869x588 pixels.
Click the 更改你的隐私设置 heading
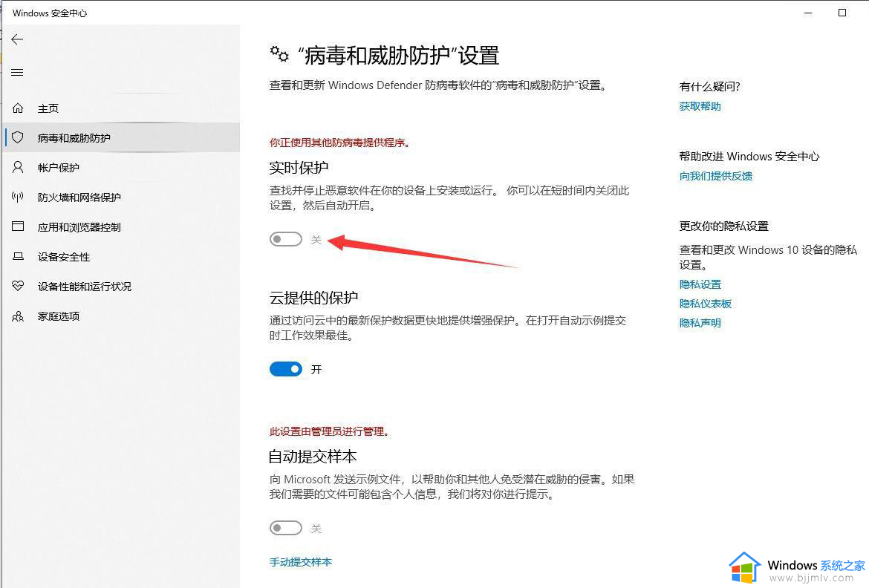[x=724, y=226]
